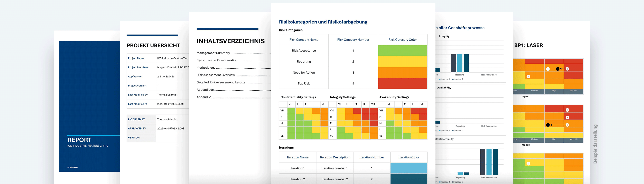Click the PROJEKT ÜBERSICHT heading

pyautogui.click(x=153, y=46)
